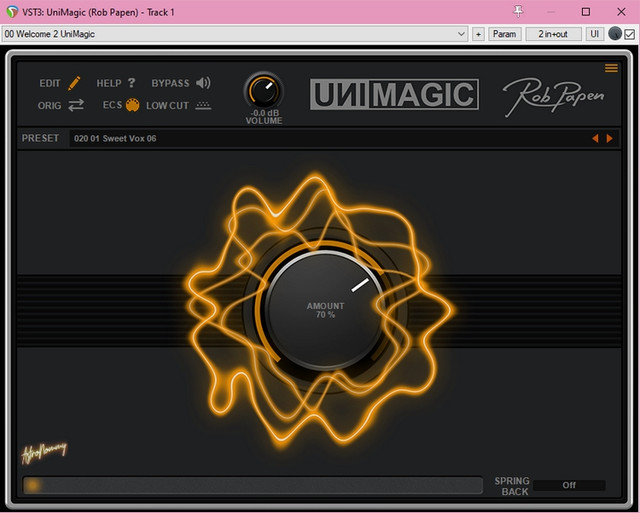Open the Param button
This screenshot has width=640, height=513.
tap(504, 34)
